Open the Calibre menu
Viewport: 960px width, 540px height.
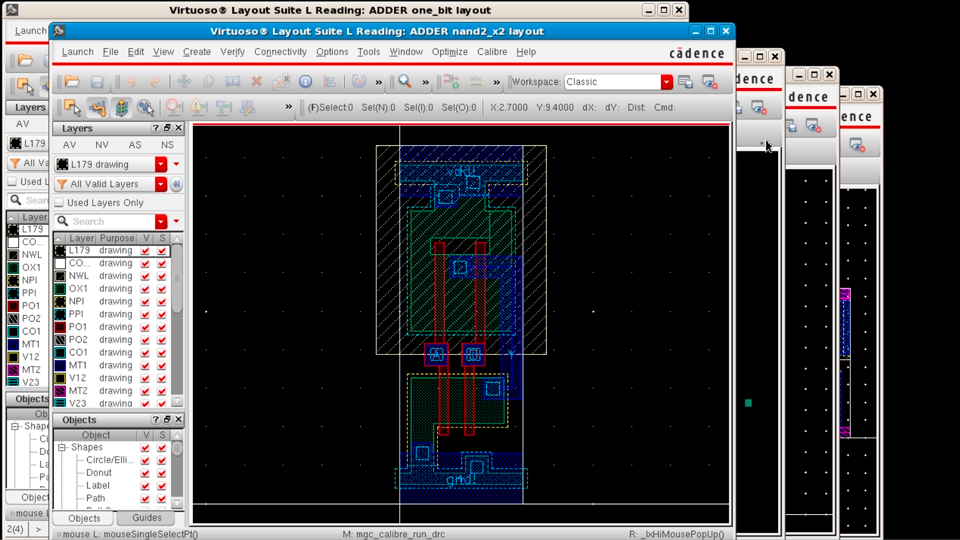click(492, 52)
